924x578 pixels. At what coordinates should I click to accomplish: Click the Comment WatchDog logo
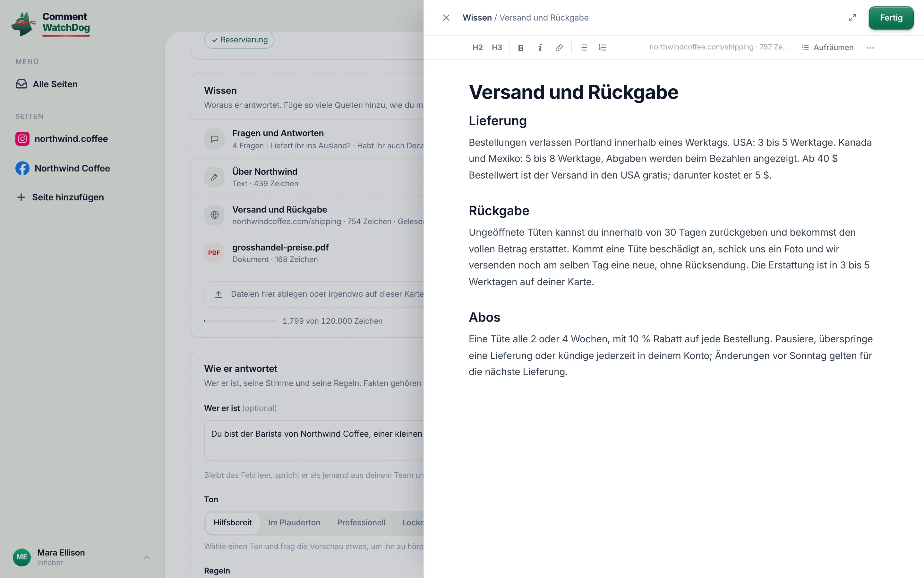[x=51, y=24]
